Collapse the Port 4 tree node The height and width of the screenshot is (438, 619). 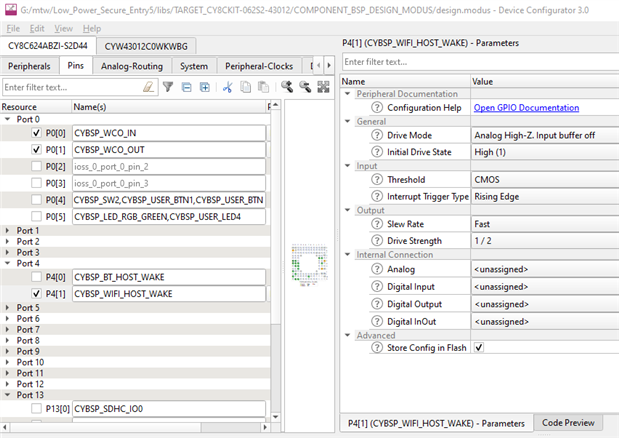8,263
